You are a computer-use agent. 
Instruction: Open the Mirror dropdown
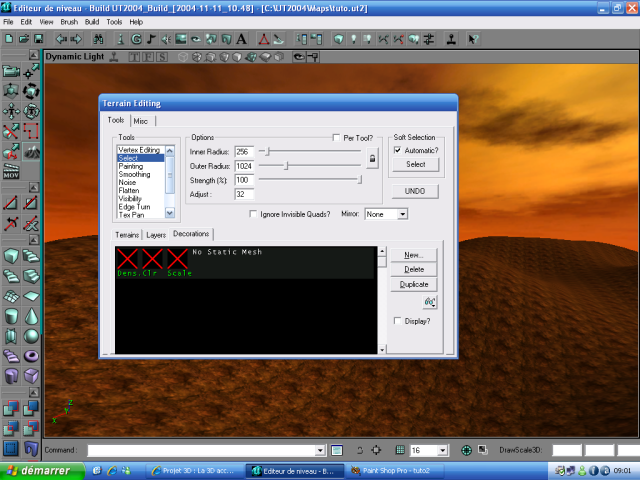(403, 214)
